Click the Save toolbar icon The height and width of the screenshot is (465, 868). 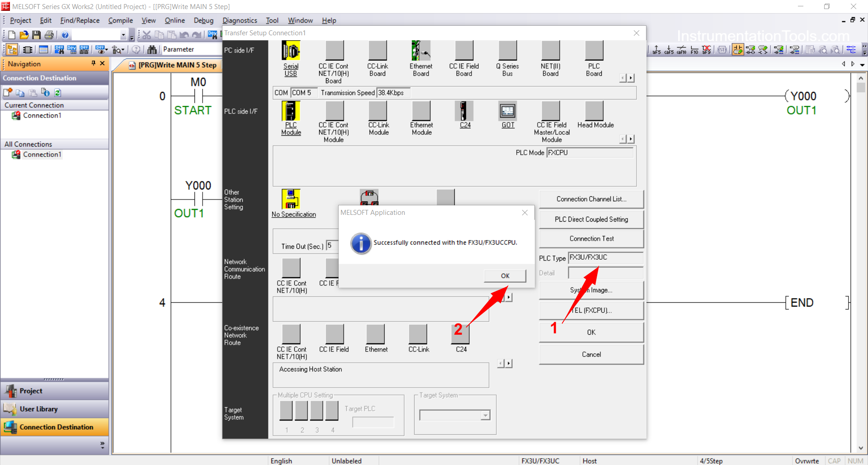coord(37,35)
